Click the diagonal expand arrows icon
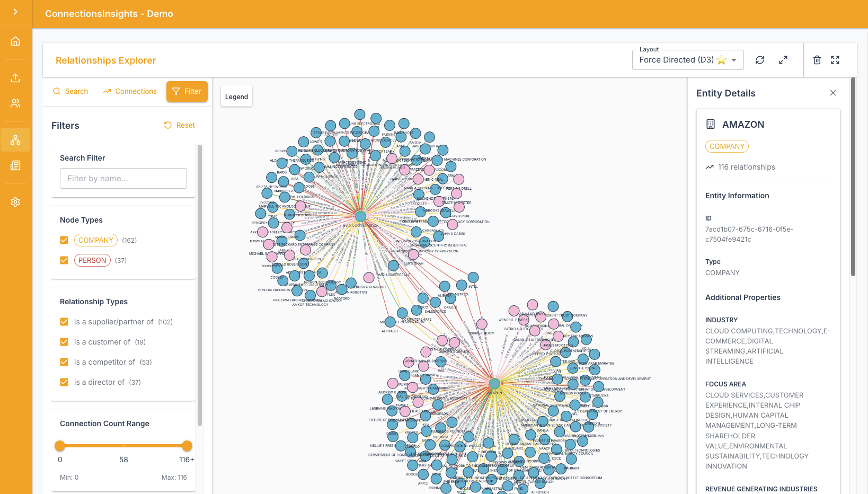The image size is (868, 494). tap(783, 60)
